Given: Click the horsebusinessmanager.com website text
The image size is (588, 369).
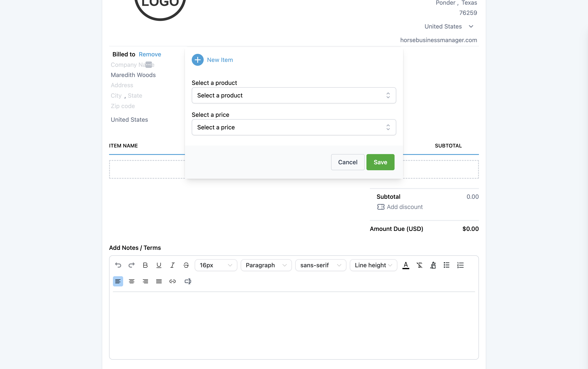Looking at the screenshot, I should pyautogui.click(x=438, y=40).
